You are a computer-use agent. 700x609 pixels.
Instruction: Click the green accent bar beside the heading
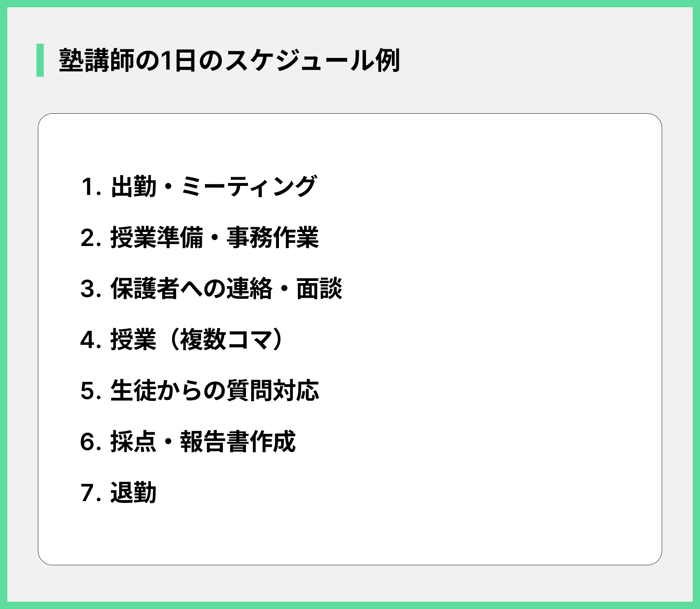point(40,60)
